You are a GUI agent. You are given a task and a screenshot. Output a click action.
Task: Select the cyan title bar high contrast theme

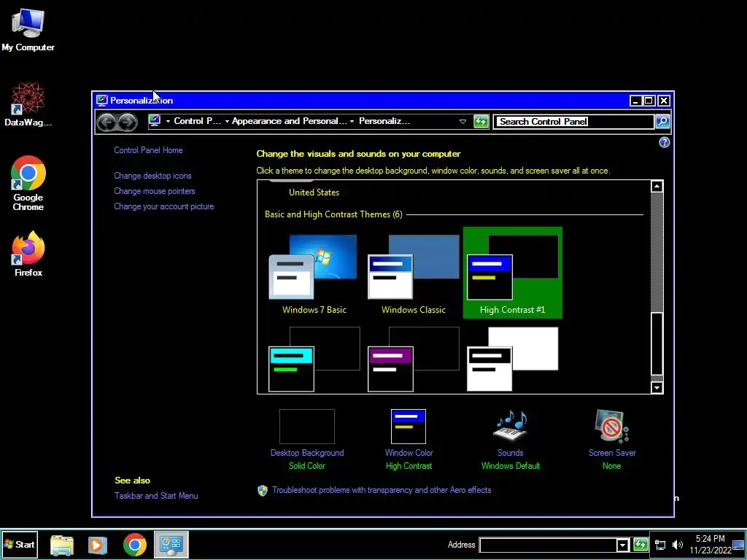point(314,359)
